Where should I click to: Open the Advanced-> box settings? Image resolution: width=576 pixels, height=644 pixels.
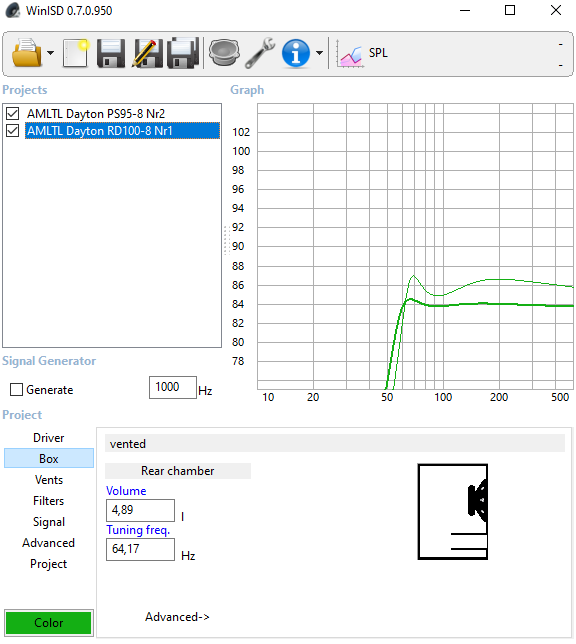point(177,617)
